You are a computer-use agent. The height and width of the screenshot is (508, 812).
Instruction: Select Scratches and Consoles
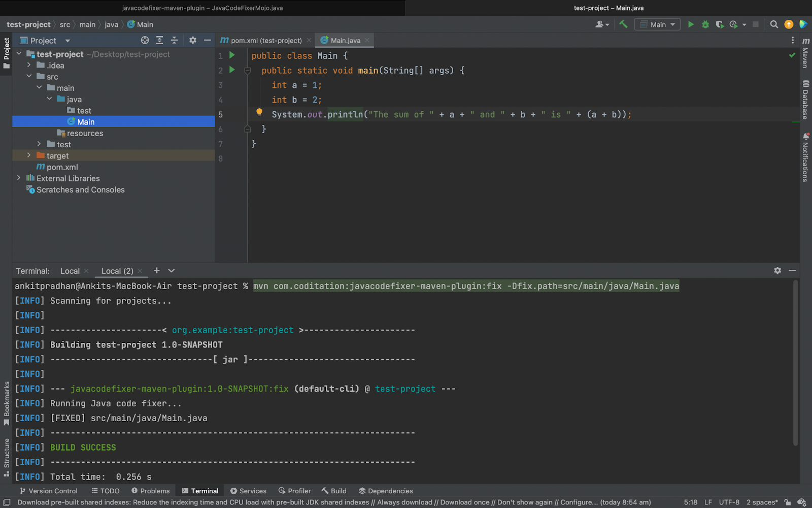[x=76, y=189]
